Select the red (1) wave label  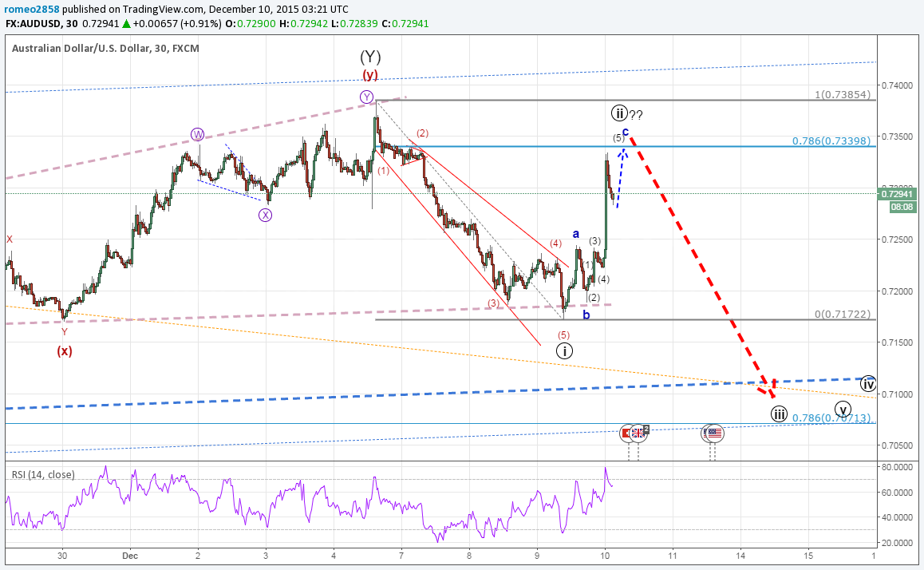(x=383, y=171)
